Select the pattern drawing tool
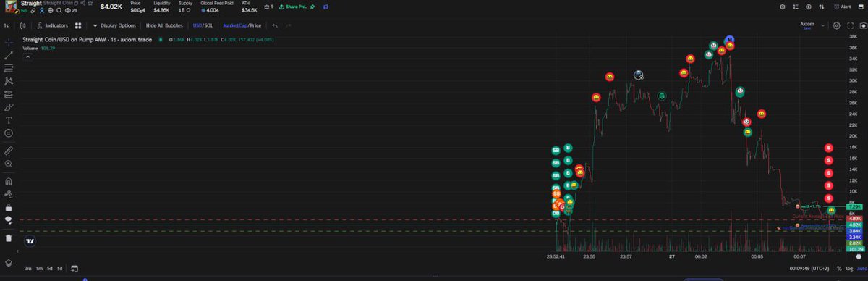This screenshot has height=281, width=868. pyautogui.click(x=9, y=81)
